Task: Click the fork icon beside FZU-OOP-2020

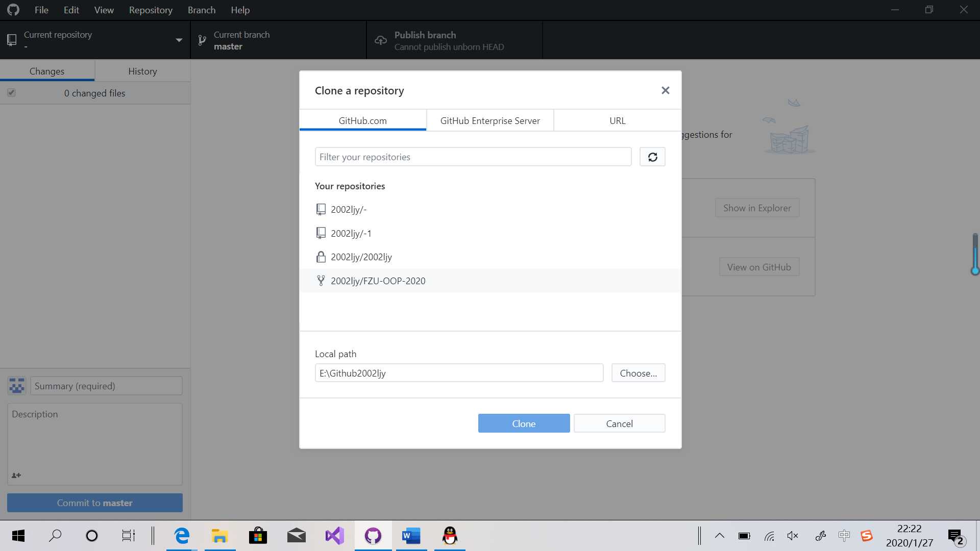Action: coord(321,281)
